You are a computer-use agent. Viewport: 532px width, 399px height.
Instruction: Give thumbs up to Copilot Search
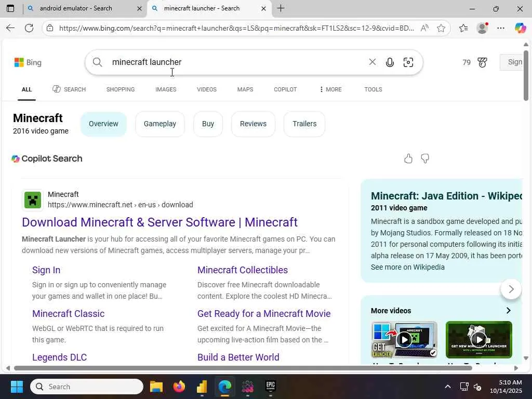pyautogui.click(x=408, y=158)
